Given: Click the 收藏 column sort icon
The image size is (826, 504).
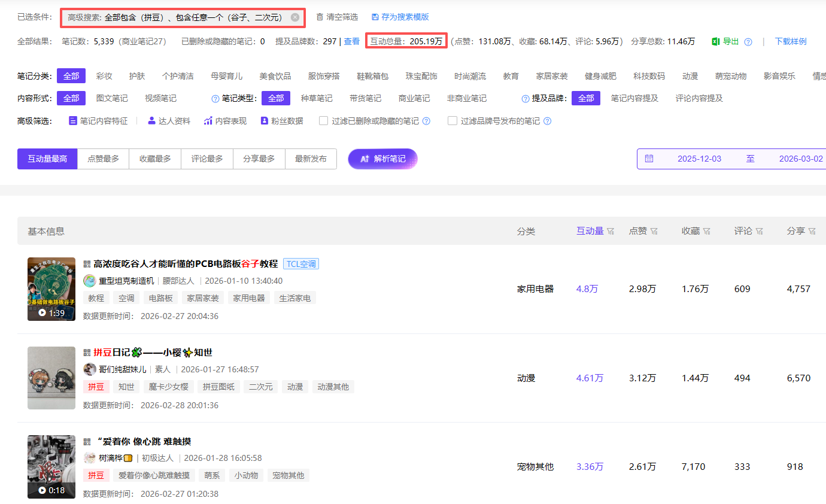Looking at the screenshot, I should 707,231.
